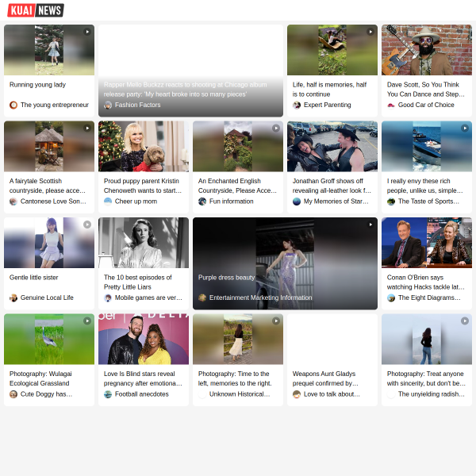Click Expert Parenting source avatar
The image size is (476, 476).
tap(297, 105)
